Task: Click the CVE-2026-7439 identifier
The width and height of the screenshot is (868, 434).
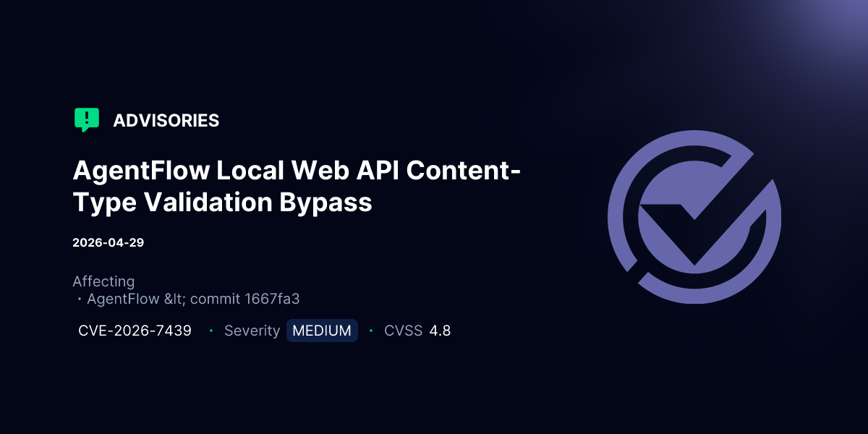Action: click(135, 331)
